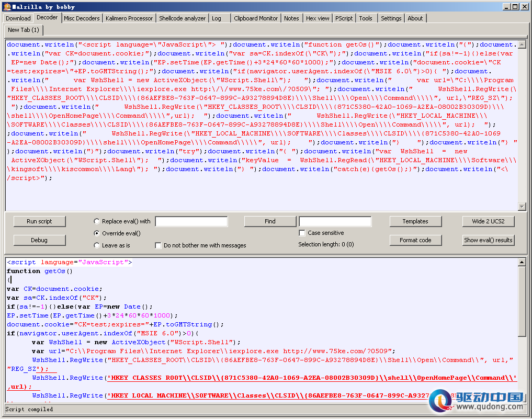Viewport: 532px width, 419px height.
Task: Maximize the Malzilla window
Action: 515,6
